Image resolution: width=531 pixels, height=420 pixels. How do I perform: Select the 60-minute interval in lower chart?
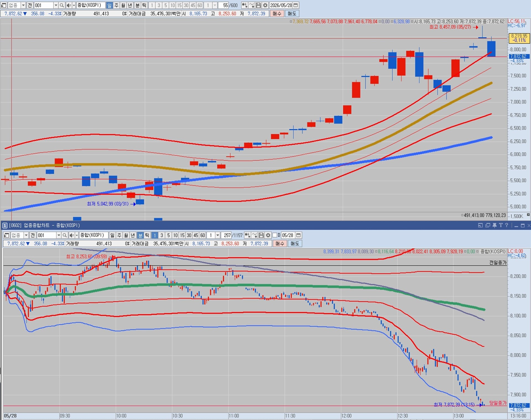(203, 235)
